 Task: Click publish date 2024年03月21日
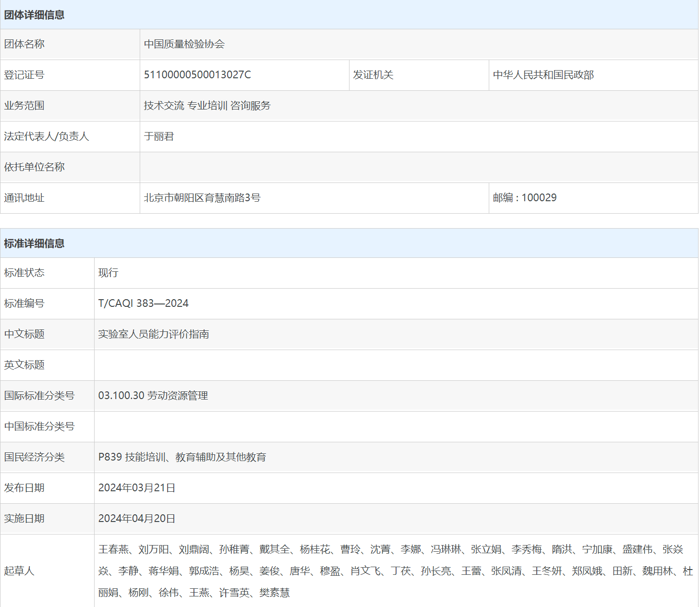(x=137, y=488)
